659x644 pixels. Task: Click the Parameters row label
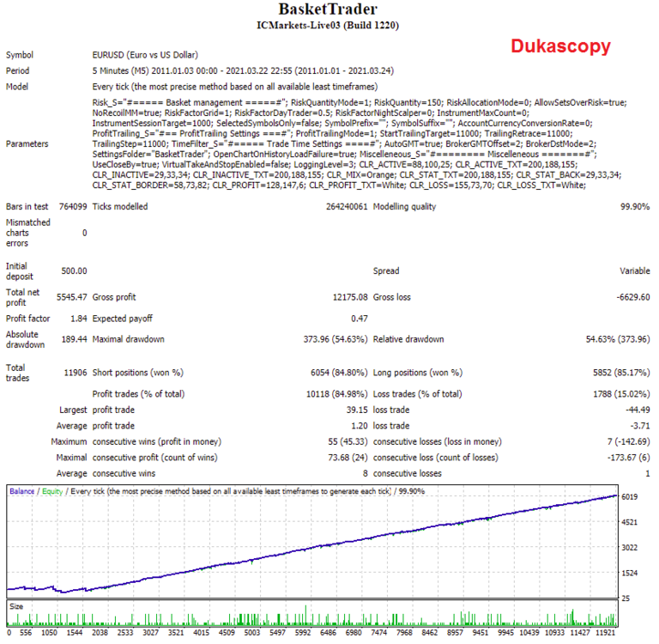pos(27,144)
